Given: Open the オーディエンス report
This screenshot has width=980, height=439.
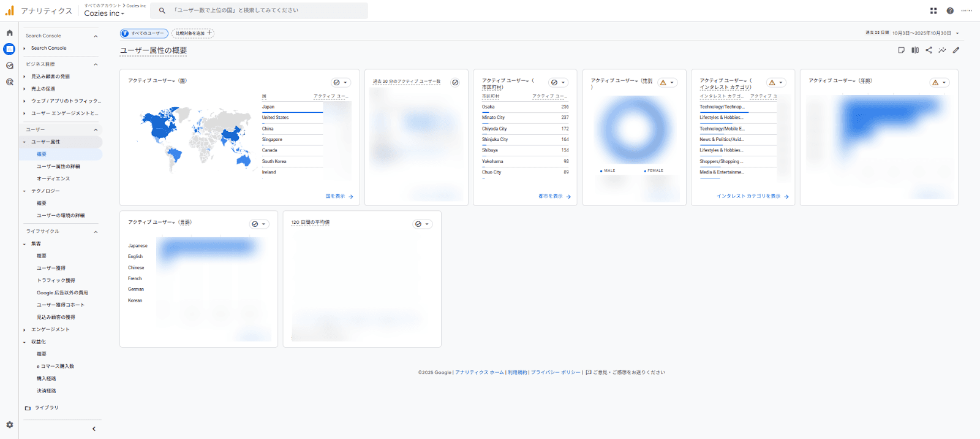Looking at the screenshot, I should tap(53, 179).
